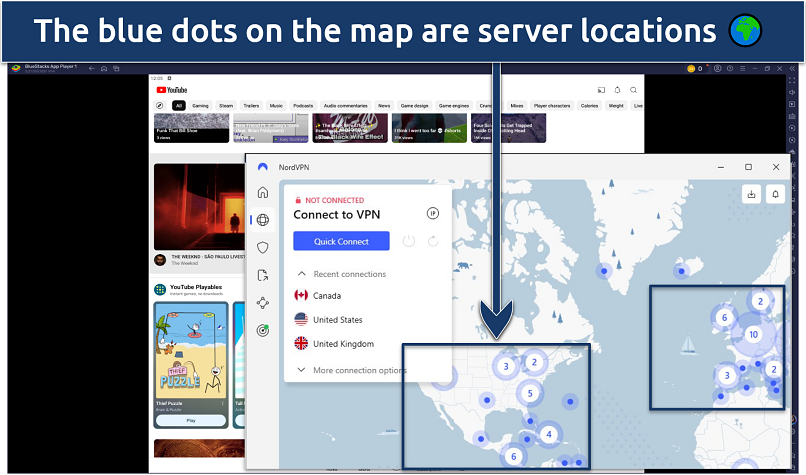Choose United Kingdom from recent connections
806x475 pixels.
[x=342, y=344]
